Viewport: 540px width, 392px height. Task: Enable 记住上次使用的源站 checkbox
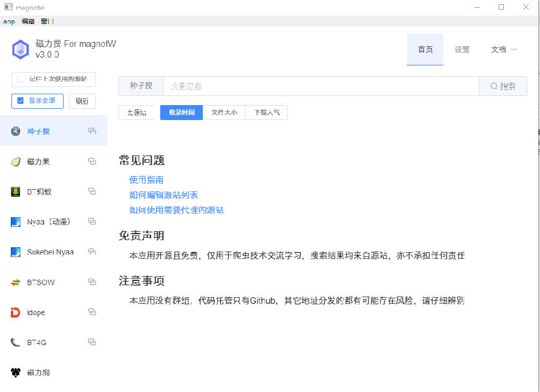(x=20, y=79)
